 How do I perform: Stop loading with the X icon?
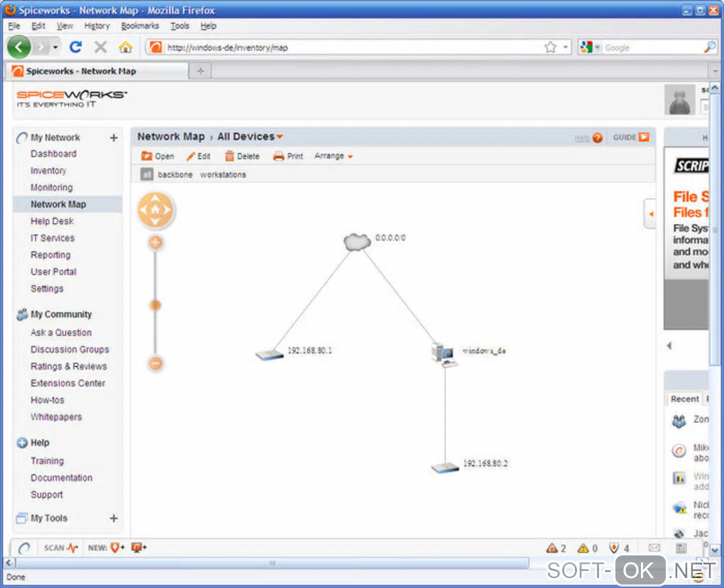(100, 47)
